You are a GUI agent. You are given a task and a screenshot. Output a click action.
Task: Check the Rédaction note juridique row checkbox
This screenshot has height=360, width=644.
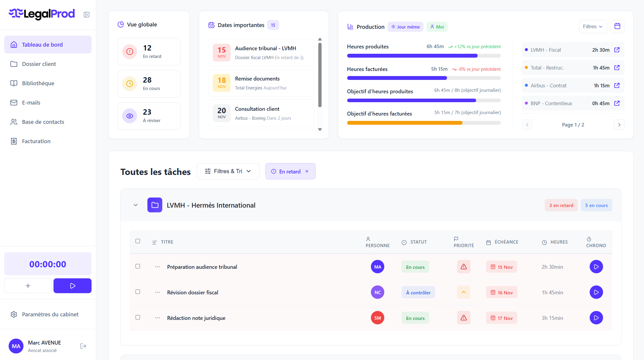[x=138, y=317]
